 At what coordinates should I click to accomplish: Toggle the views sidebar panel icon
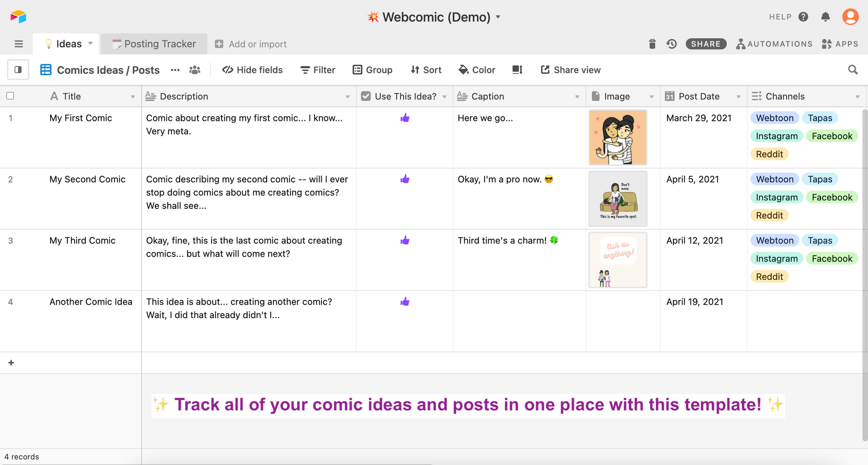[18, 70]
